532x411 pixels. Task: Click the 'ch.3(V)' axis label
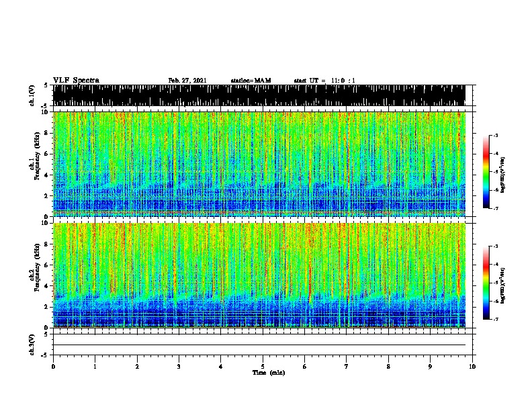point(32,345)
